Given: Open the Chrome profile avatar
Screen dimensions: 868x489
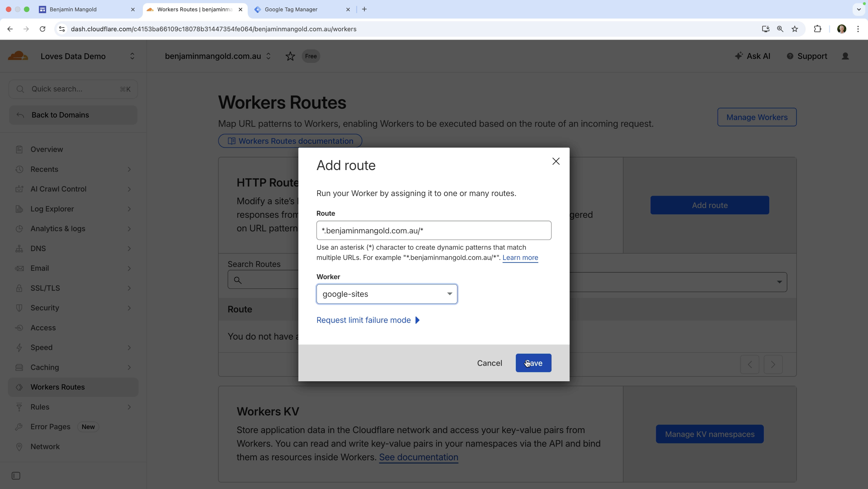Looking at the screenshot, I should [842, 29].
